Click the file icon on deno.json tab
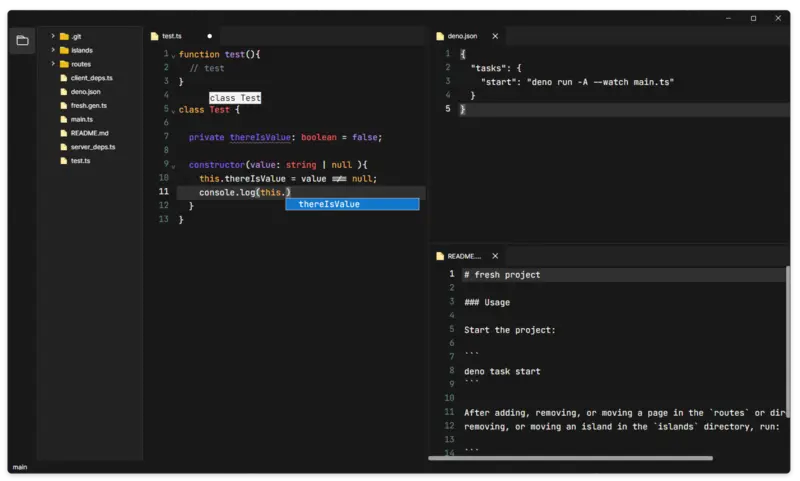 [x=440, y=36]
